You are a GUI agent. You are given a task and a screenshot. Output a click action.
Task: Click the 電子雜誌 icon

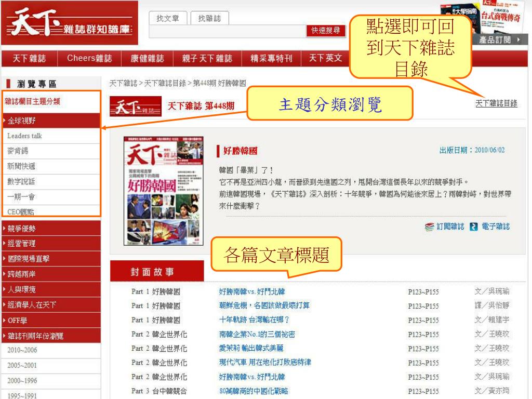[474, 227]
